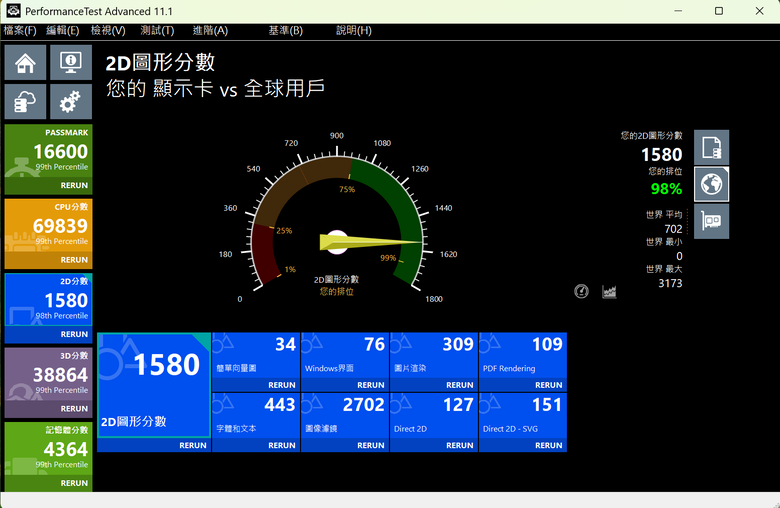The height and width of the screenshot is (508, 780).
Task: Rerun the PassMark rating test
Action: (74, 186)
